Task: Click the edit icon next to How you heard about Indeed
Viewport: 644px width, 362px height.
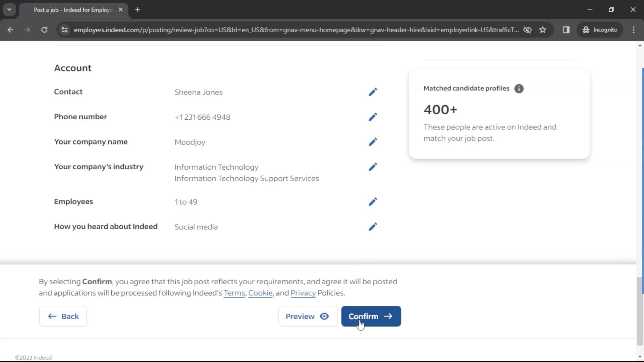Action: (x=373, y=226)
